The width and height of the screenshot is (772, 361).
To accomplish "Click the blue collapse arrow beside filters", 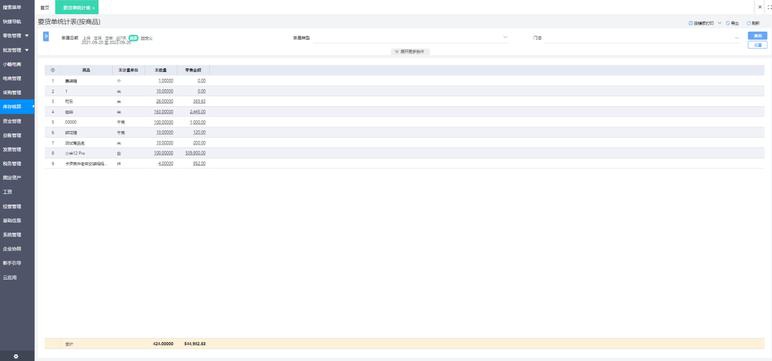I will click(x=46, y=36).
